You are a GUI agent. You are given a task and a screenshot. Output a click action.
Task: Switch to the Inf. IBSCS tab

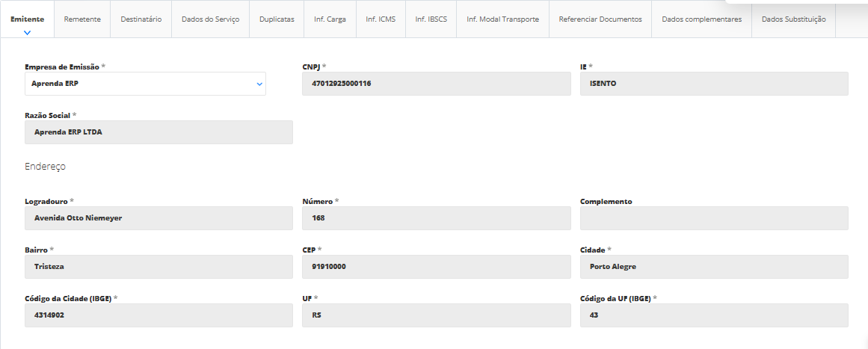click(431, 19)
